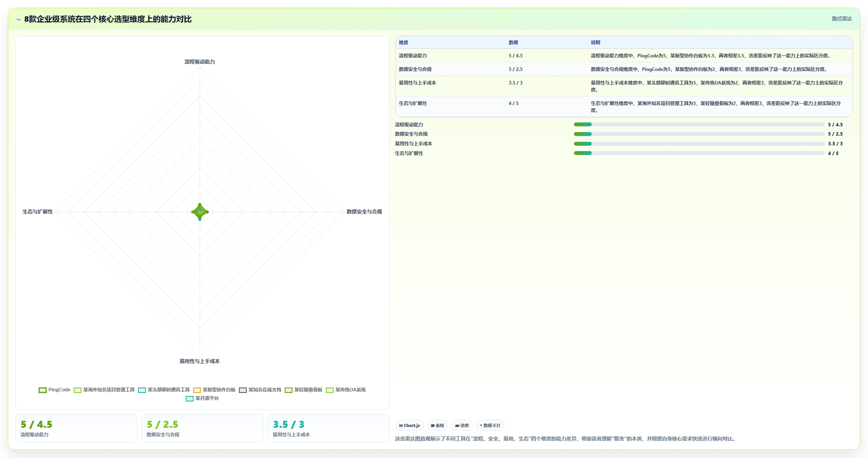Click table value 5 / 4.5
Image resolution: width=868 pixels, height=458 pixels.
515,56
